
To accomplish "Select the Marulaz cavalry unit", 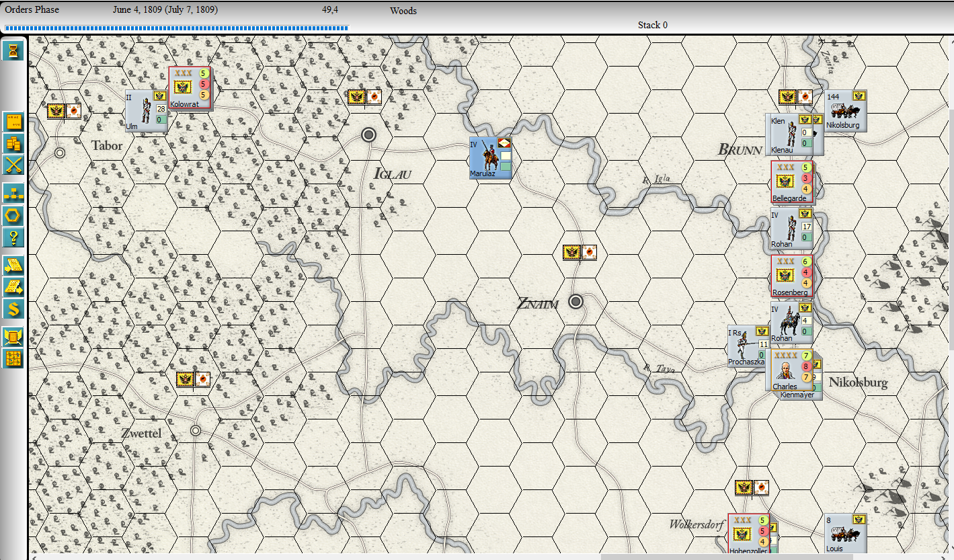I will [491, 158].
